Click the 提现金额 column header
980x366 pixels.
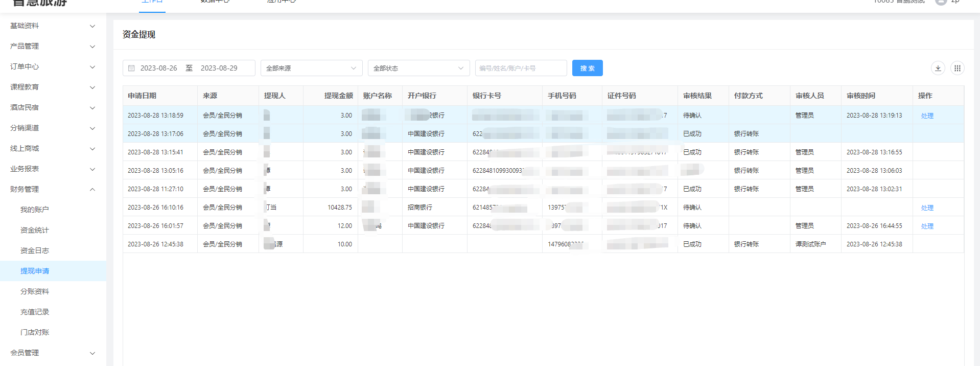tap(338, 96)
